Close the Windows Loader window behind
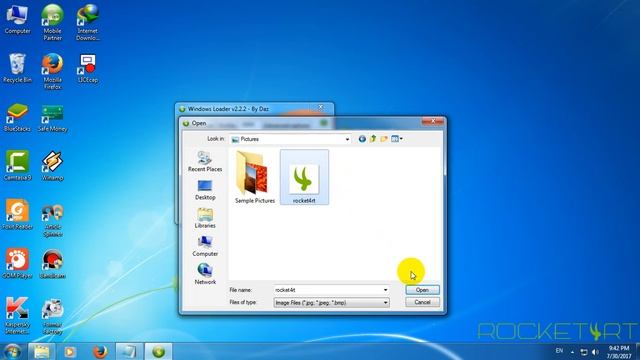Image resolution: width=640 pixels, height=360 pixels. pos(321,107)
